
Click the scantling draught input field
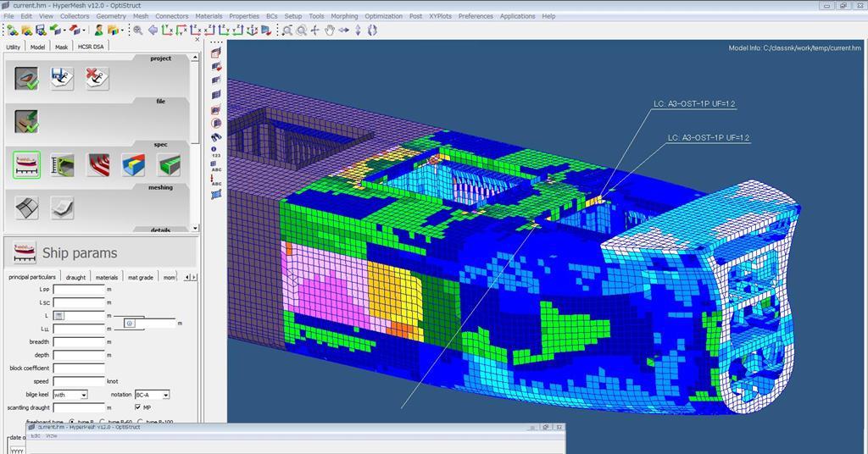pos(79,407)
